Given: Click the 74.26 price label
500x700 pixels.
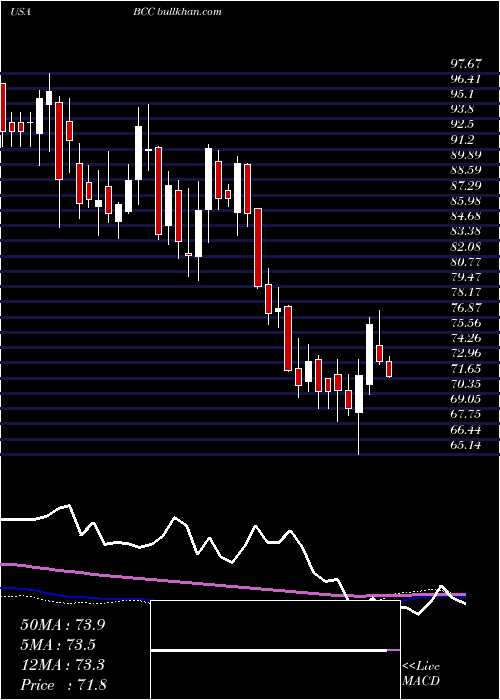Looking at the screenshot, I should tap(466, 338).
